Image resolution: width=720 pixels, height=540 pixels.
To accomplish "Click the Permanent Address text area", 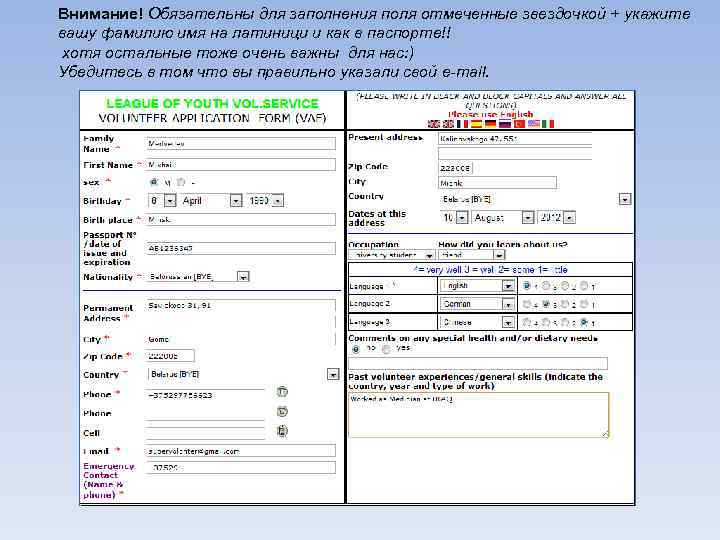I will click(x=240, y=315).
